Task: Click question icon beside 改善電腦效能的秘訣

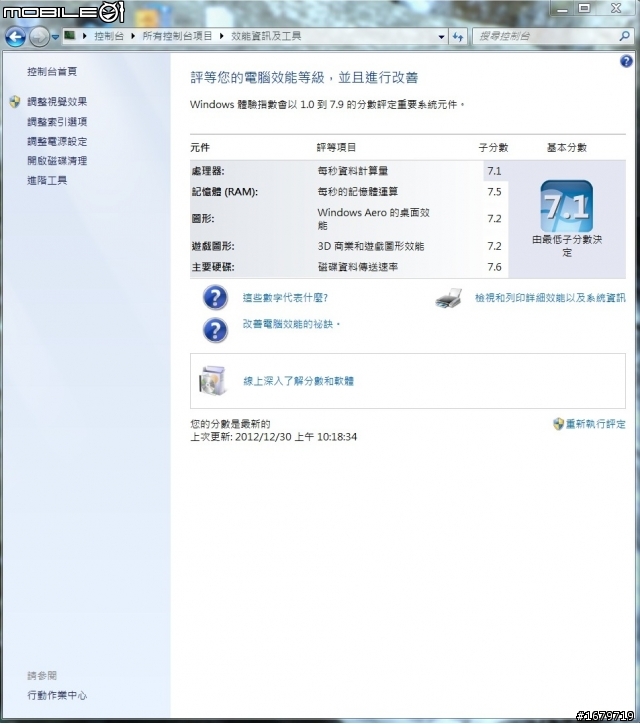Action: tap(215, 330)
